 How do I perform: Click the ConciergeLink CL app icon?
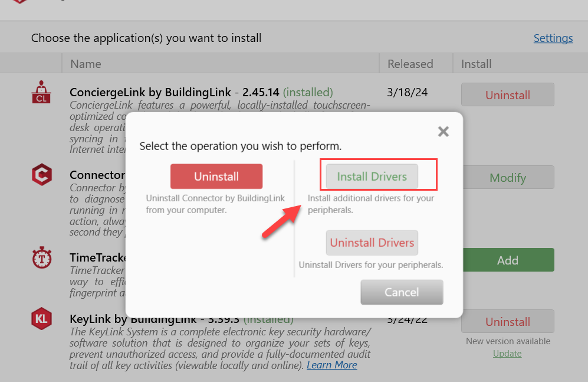click(x=41, y=92)
